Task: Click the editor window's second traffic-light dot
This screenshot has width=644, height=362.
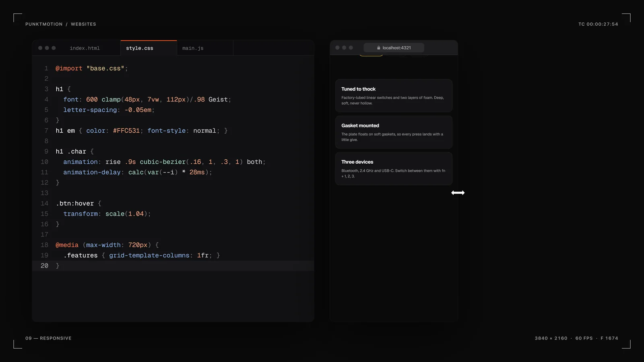Action: (47, 48)
